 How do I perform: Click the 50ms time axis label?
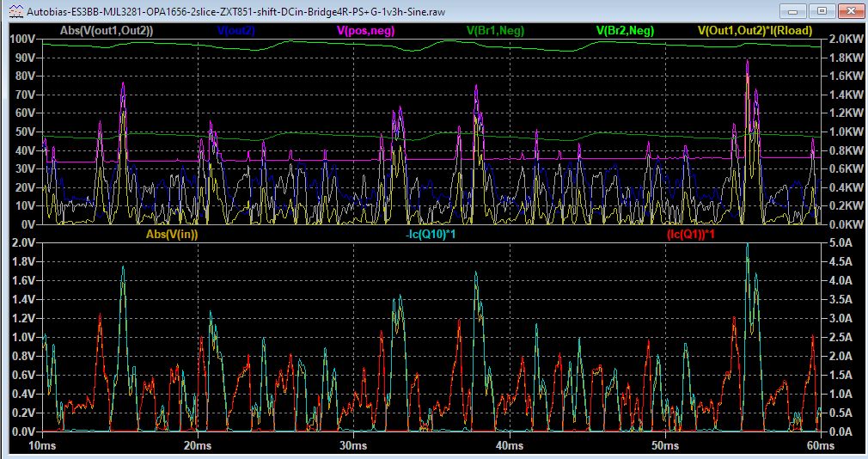click(665, 446)
